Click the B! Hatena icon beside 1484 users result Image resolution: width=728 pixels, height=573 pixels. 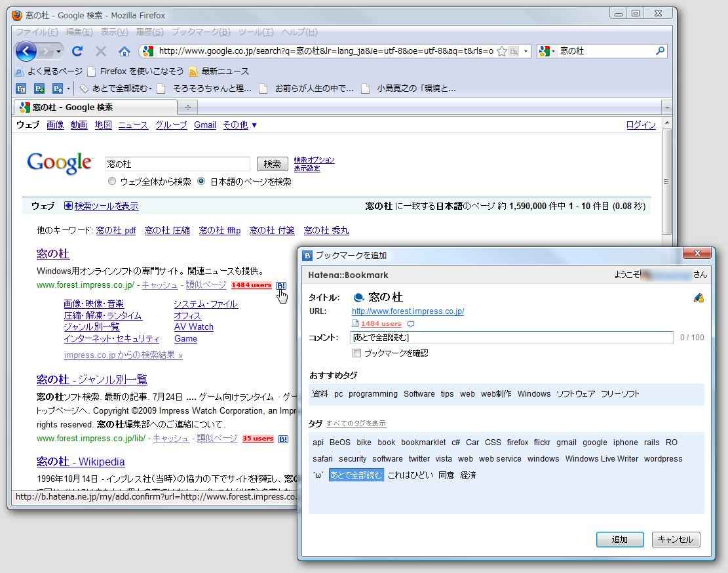pos(281,285)
